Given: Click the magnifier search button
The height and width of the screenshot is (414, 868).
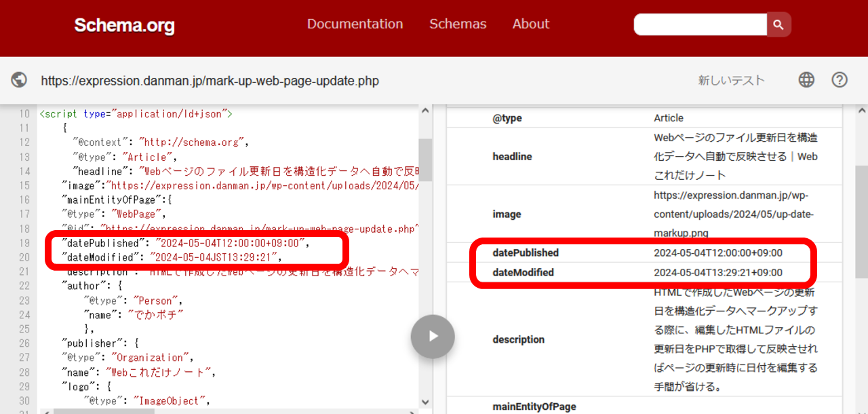Looking at the screenshot, I should pyautogui.click(x=778, y=24).
